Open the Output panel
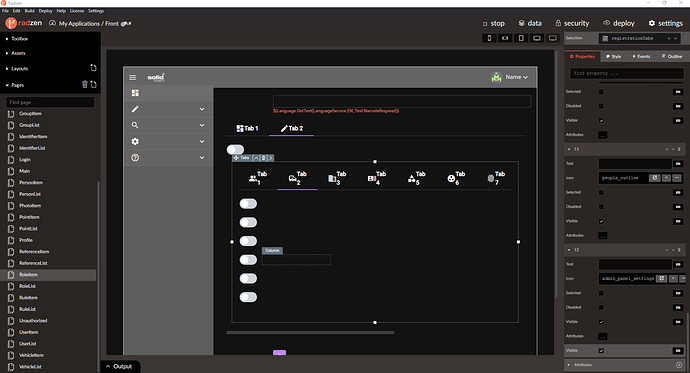 (119, 366)
